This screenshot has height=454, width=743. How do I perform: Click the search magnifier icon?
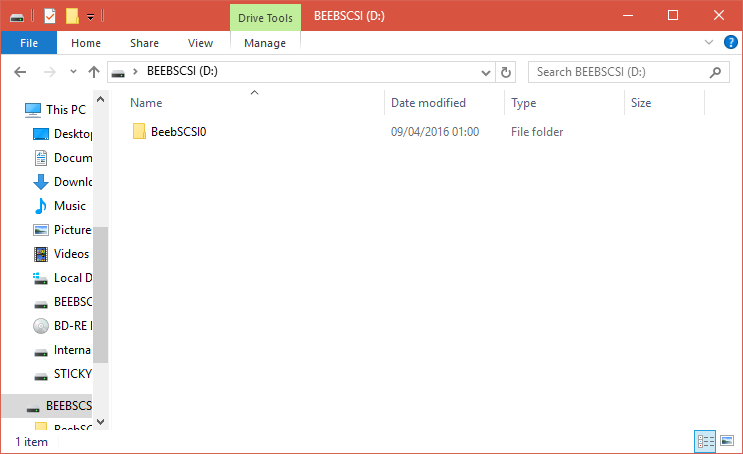pos(715,72)
